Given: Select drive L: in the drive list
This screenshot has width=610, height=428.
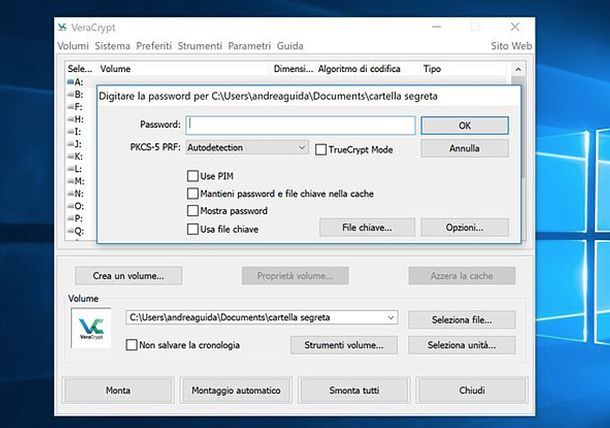Looking at the screenshot, I should pyautogui.click(x=75, y=169).
